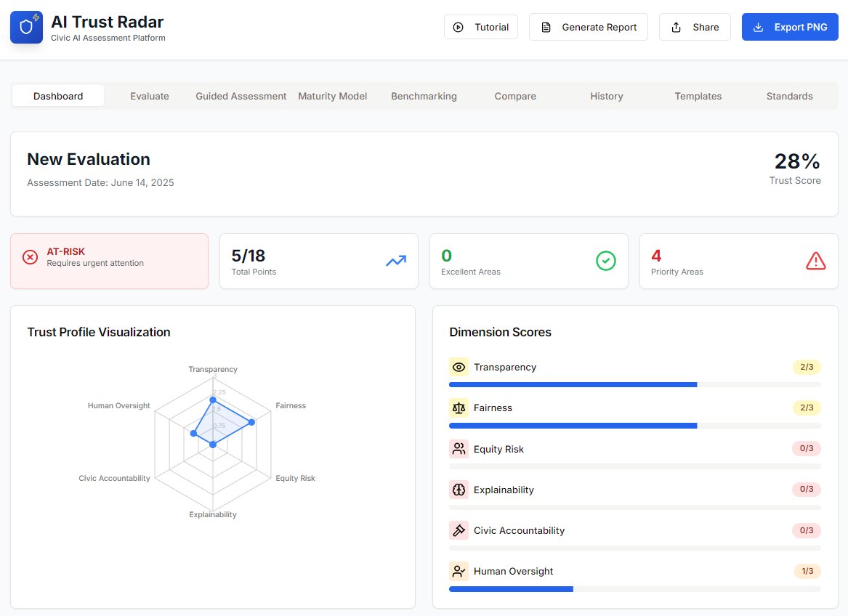The height and width of the screenshot is (616, 848).
Task: Click the Human Oversight progress bar
Action: tap(635, 589)
